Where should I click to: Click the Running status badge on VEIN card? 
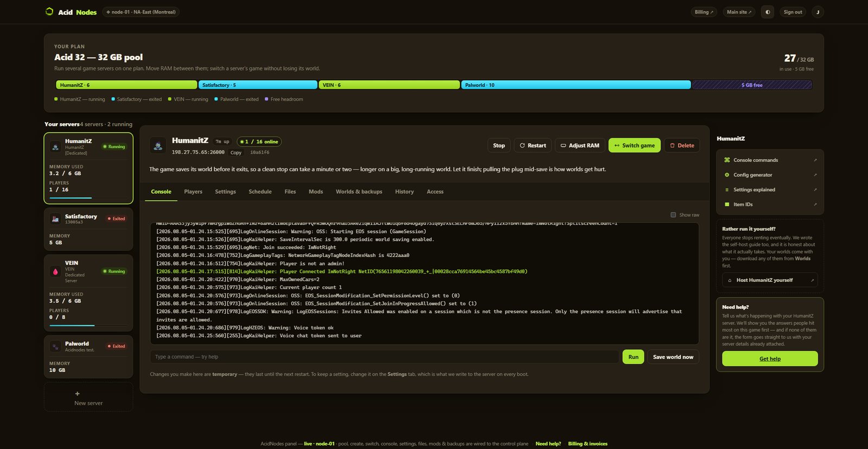[x=114, y=271]
